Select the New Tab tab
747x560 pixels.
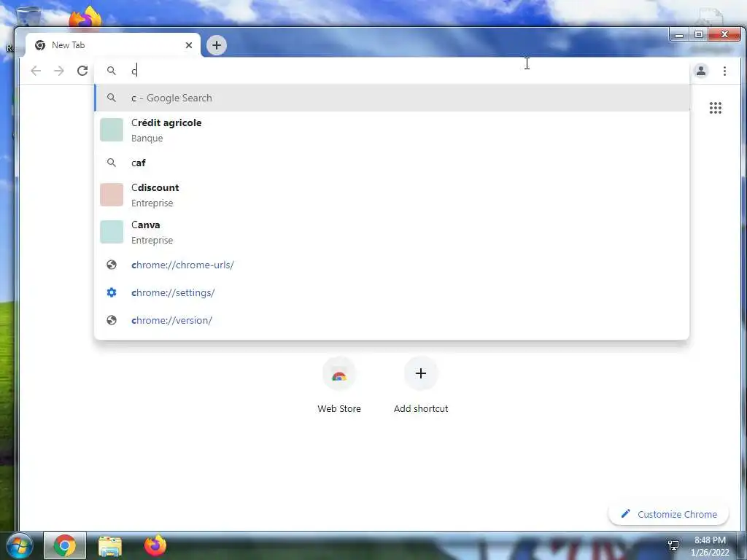pyautogui.click(x=112, y=45)
